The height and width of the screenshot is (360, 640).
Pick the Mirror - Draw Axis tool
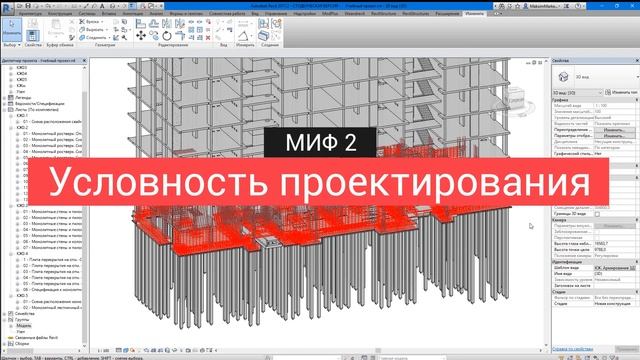click(x=180, y=24)
